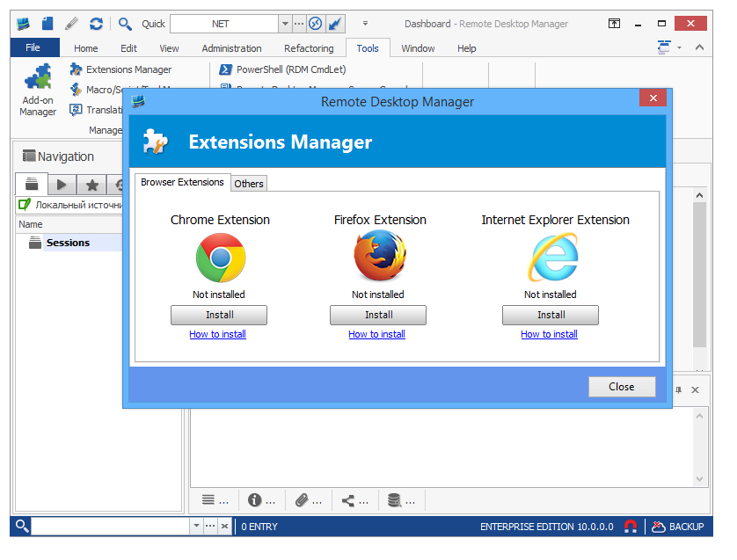
Task: Click the status bar search input field
Action: [x=111, y=527]
